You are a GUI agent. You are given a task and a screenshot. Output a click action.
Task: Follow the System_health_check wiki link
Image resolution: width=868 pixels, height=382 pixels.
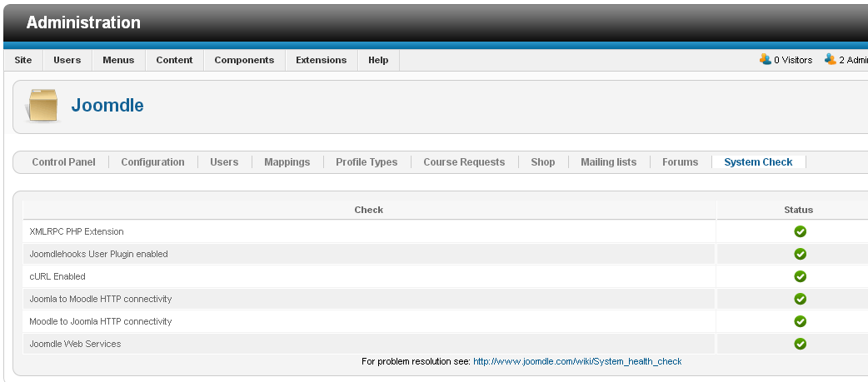577,362
